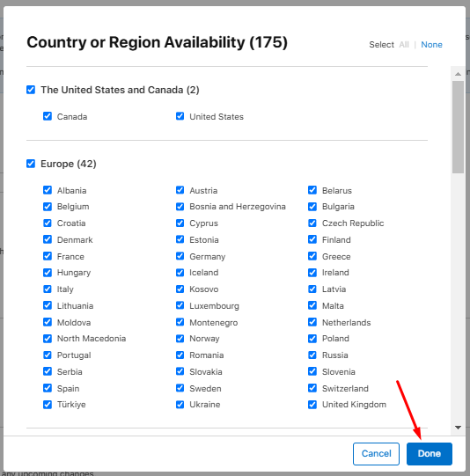Screen dimensions: 470x476
Task: Click the scrollbar down arrow
Action: (x=459, y=428)
